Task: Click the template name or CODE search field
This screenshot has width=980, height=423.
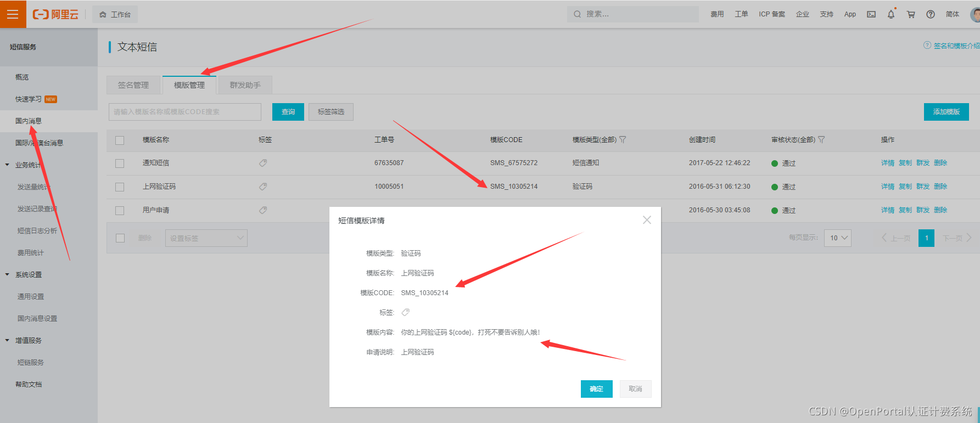Action: coord(185,112)
